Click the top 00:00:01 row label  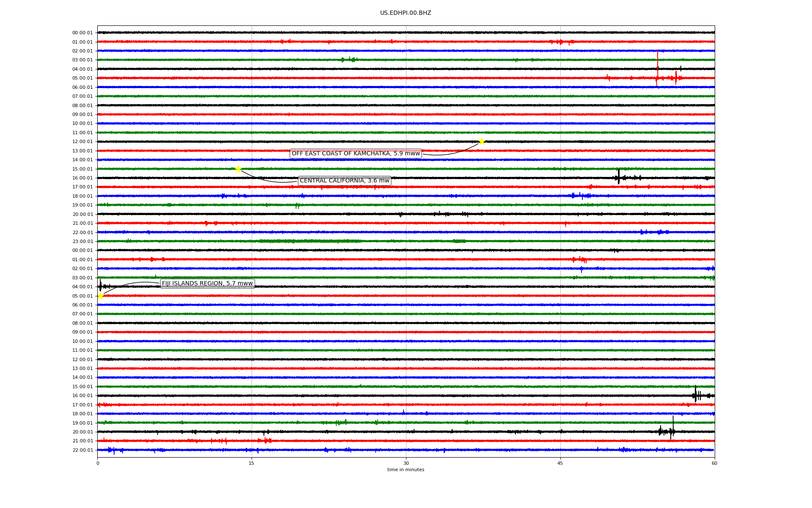pos(82,33)
